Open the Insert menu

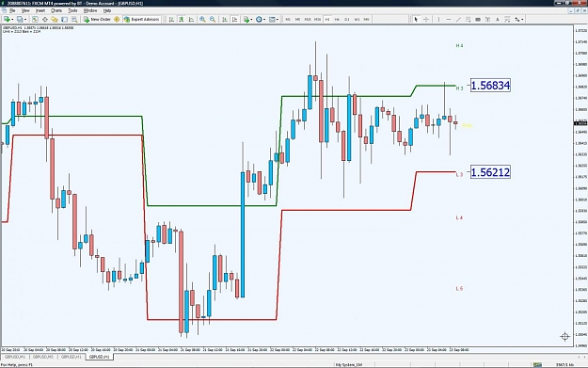click(x=40, y=11)
